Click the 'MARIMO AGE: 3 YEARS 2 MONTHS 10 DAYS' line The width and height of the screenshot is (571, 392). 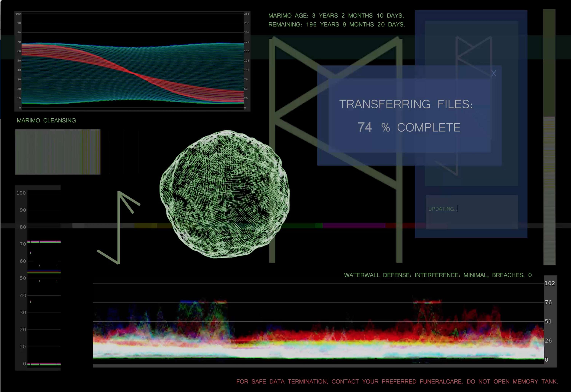click(x=336, y=15)
